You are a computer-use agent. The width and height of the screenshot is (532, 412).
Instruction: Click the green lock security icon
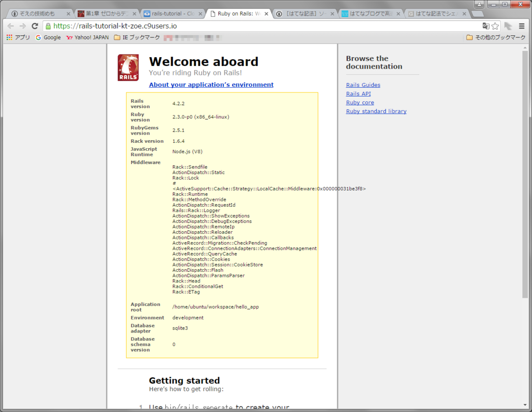[x=48, y=26]
